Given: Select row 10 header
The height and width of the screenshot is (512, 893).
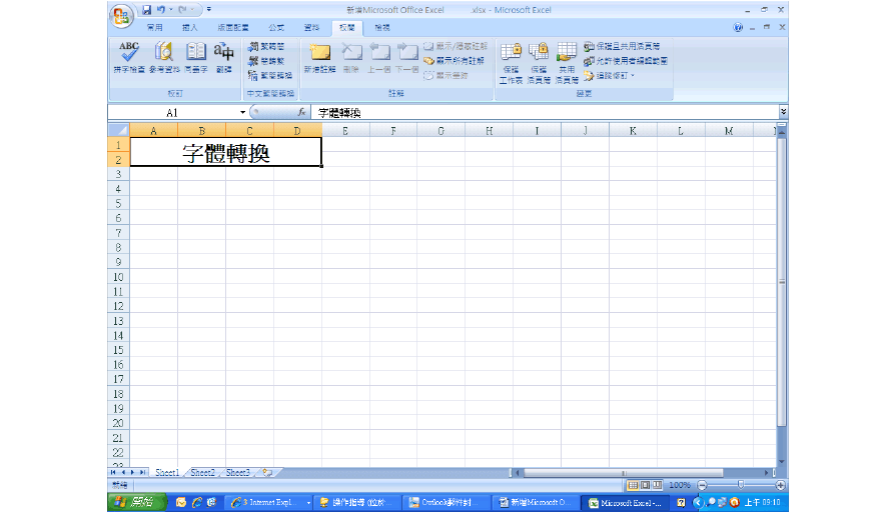Looking at the screenshot, I should [118, 277].
